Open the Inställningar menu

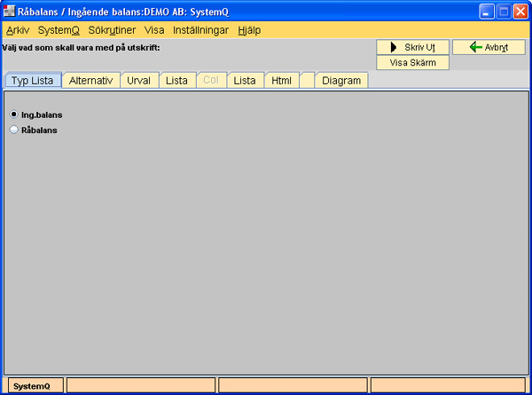pyautogui.click(x=200, y=29)
